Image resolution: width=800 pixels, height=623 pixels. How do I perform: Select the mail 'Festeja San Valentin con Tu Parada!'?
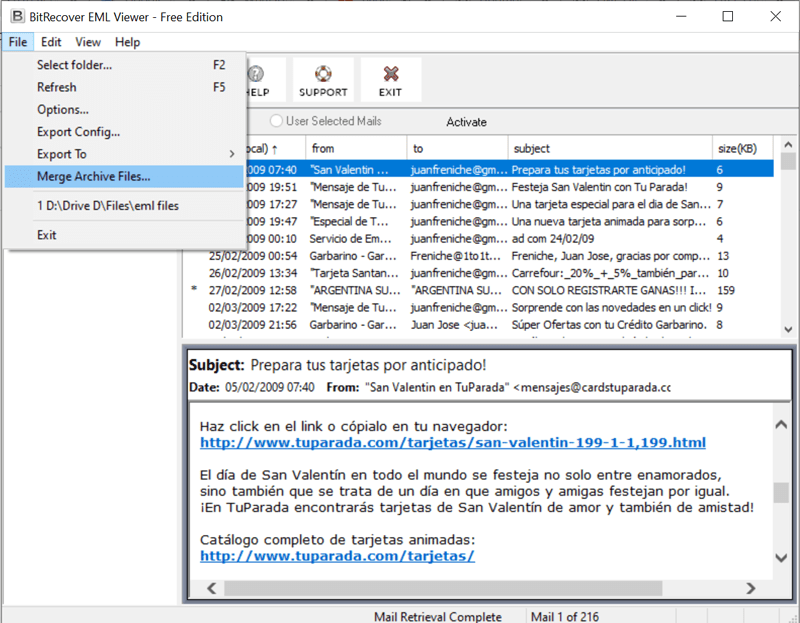[479, 187]
